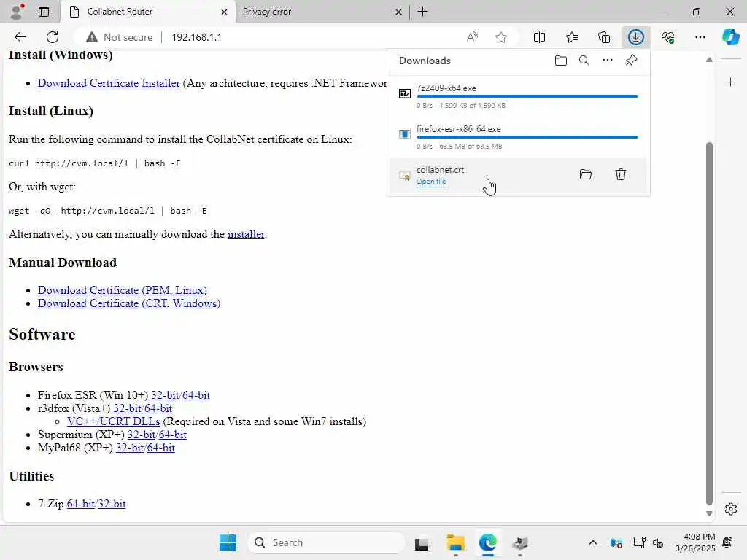This screenshot has width=747, height=560.
Task: Click the Not secure warning icon
Action: click(x=91, y=37)
